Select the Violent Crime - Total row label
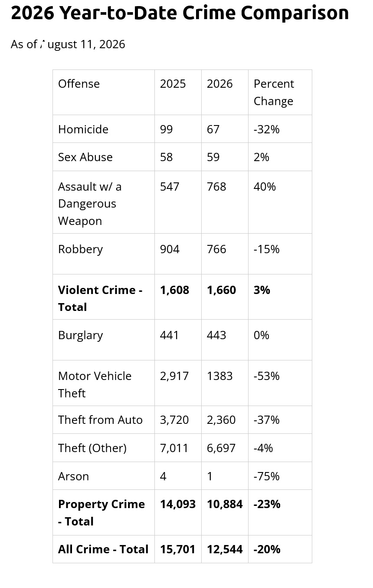The width and height of the screenshot is (373, 588). 100,298
